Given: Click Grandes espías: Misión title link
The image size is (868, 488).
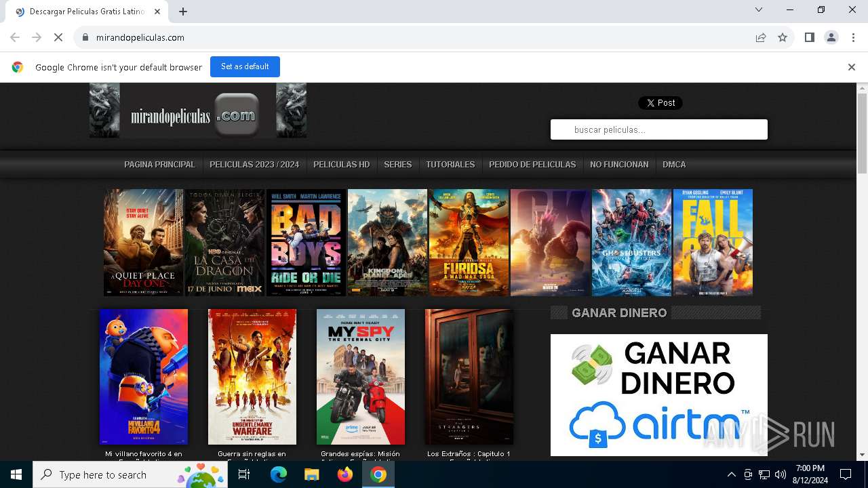Looking at the screenshot, I should 361,455.
